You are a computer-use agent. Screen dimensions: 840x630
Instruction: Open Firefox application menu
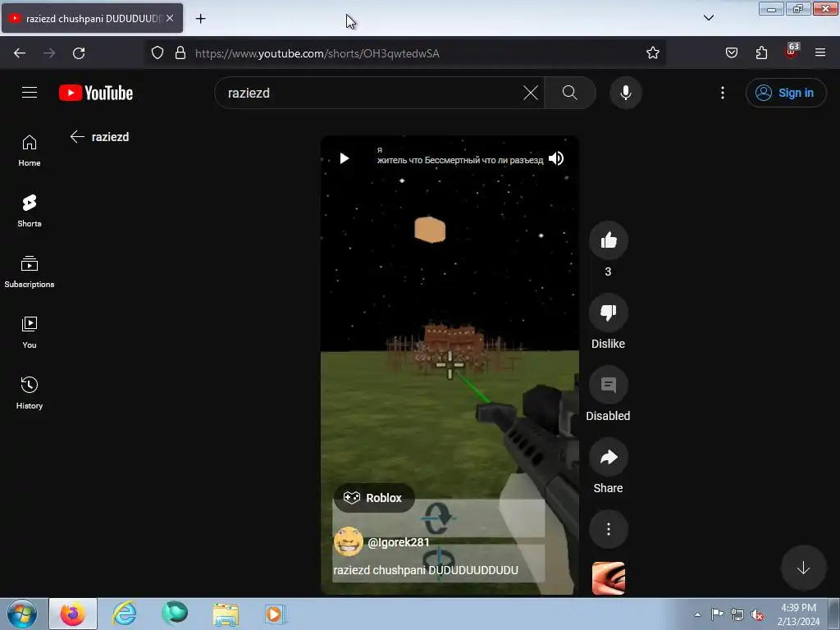820,52
